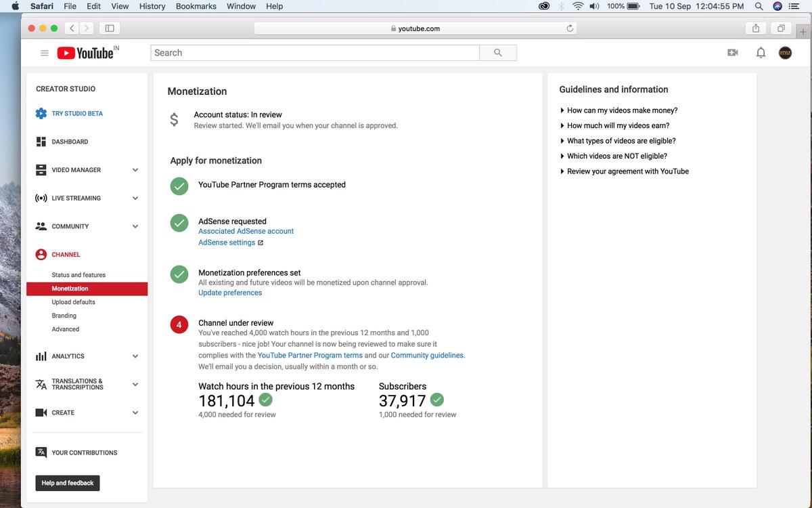Click the Your Contributions translate icon
The width and height of the screenshot is (812, 508).
(41, 452)
